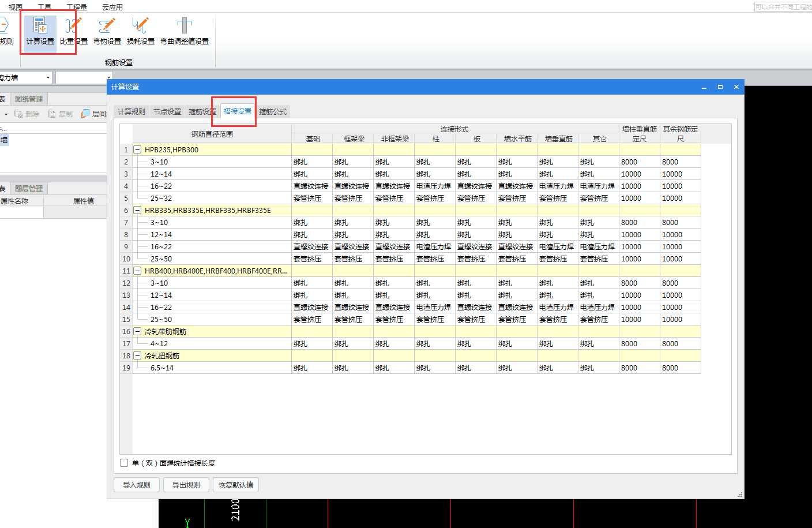Collapse the HRB400,HRB400E group
This screenshot has height=528, width=812.
[137, 271]
